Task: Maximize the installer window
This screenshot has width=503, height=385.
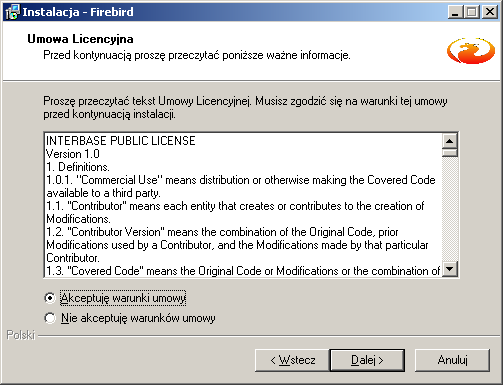Action: [x=472, y=12]
